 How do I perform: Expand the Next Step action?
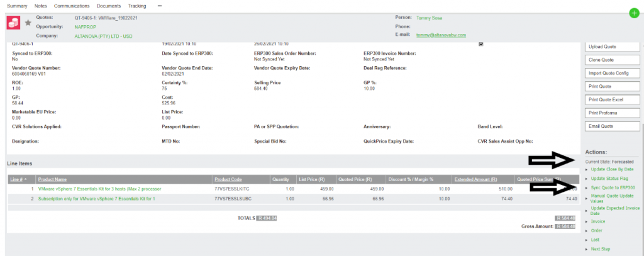click(x=601, y=249)
